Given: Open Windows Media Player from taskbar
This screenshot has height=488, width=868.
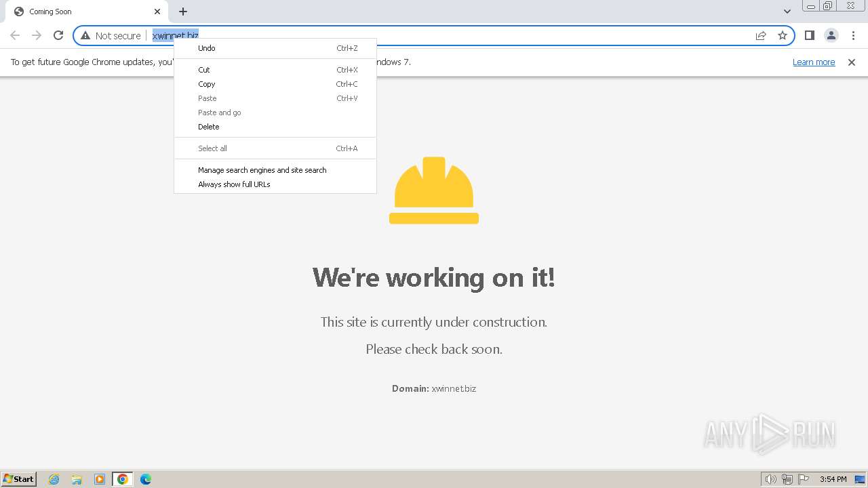Looking at the screenshot, I should tap(100, 479).
